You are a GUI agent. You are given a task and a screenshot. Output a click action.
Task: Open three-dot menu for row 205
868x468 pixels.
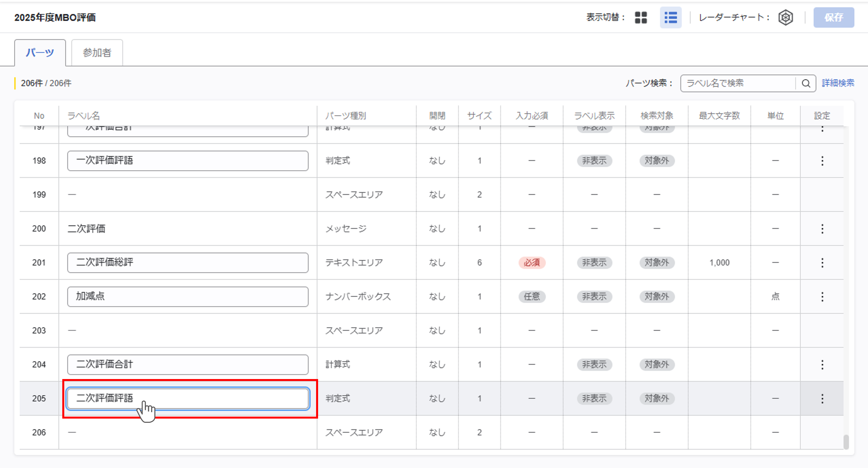tap(822, 398)
